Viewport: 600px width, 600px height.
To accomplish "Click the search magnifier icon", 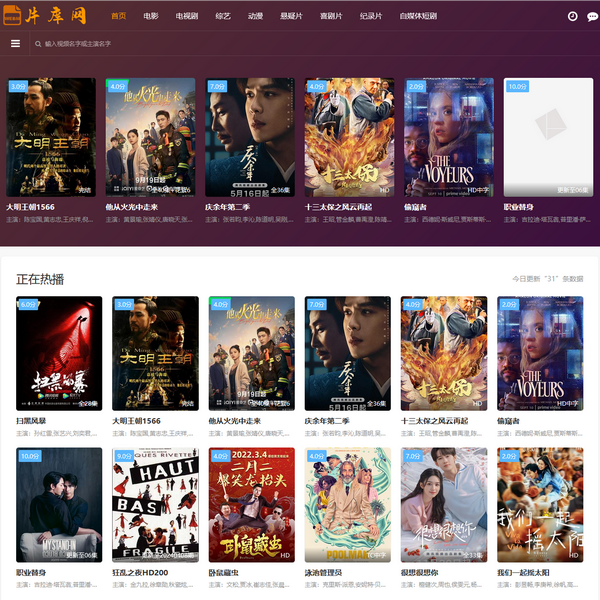I will [x=37, y=44].
